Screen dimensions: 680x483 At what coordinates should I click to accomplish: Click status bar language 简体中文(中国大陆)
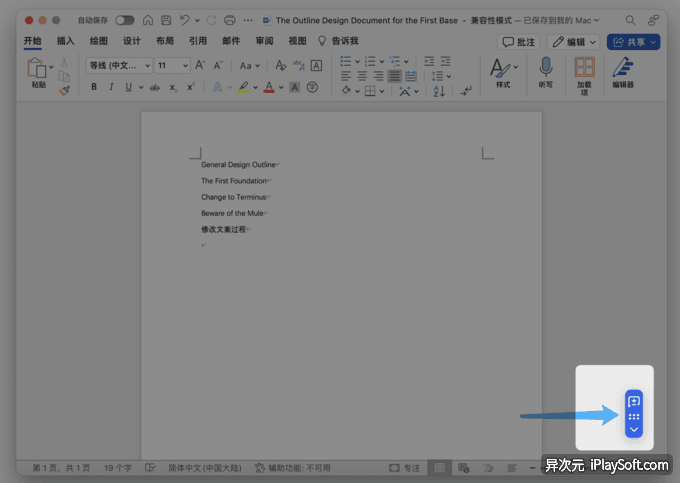point(205,468)
